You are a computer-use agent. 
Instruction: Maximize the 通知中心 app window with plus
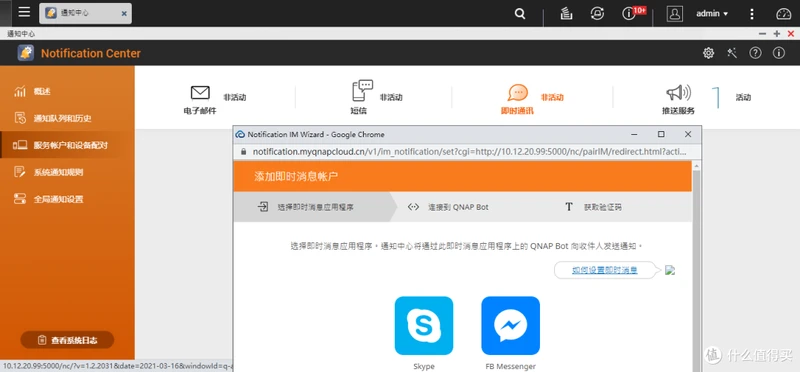pyautogui.click(x=777, y=34)
